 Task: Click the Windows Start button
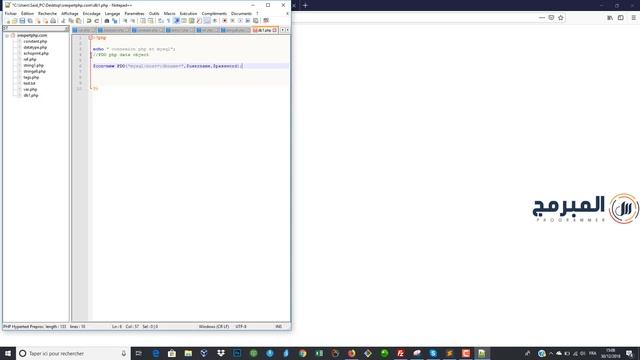pos(8,353)
